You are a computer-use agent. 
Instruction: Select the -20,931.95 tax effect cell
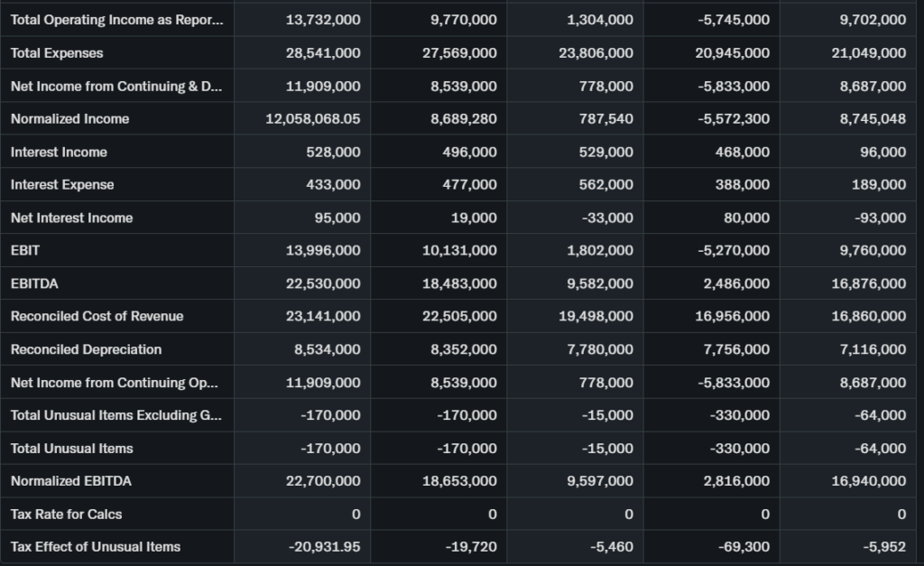point(325,547)
